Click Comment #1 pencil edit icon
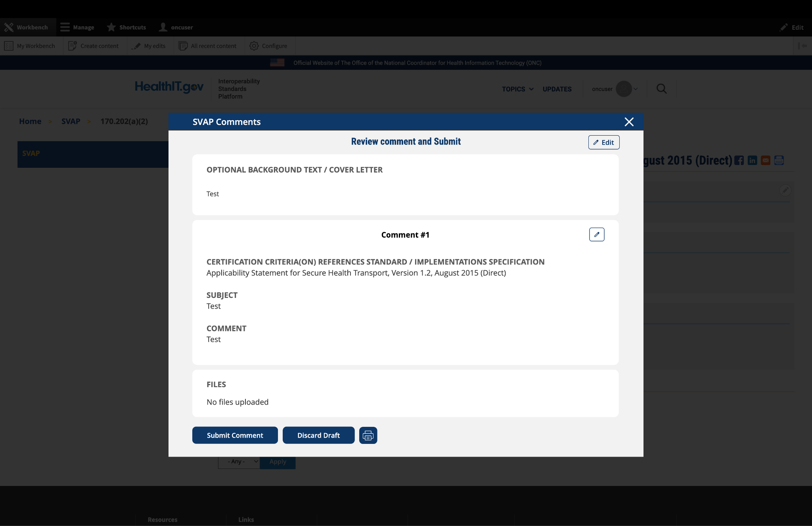The width and height of the screenshot is (812, 526). (x=597, y=234)
